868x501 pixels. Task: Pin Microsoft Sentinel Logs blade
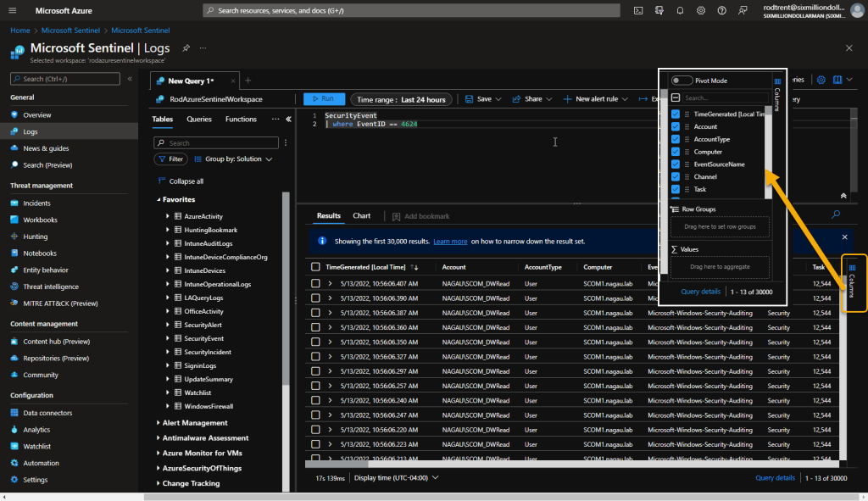point(186,48)
